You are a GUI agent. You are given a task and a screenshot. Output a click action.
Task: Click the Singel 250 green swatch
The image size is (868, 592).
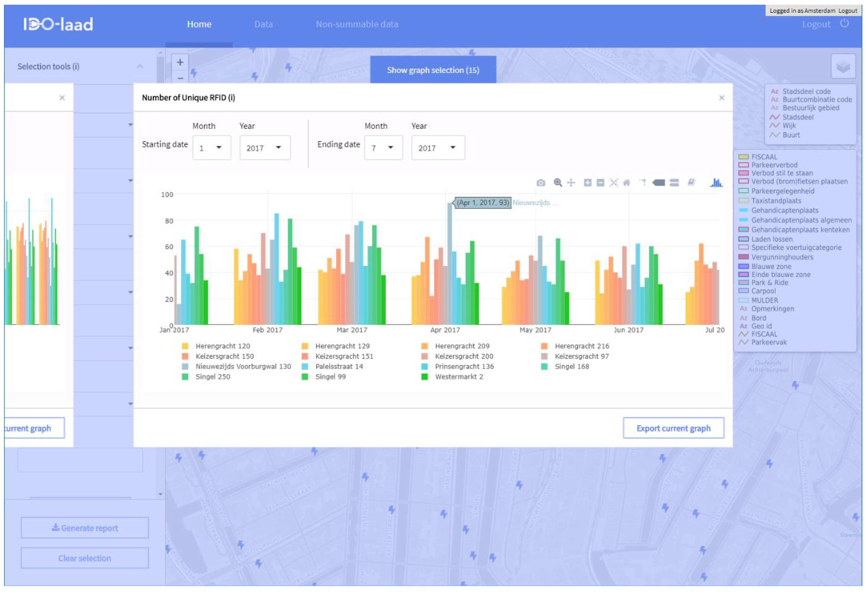pyautogui.click(x=185, y=377)
